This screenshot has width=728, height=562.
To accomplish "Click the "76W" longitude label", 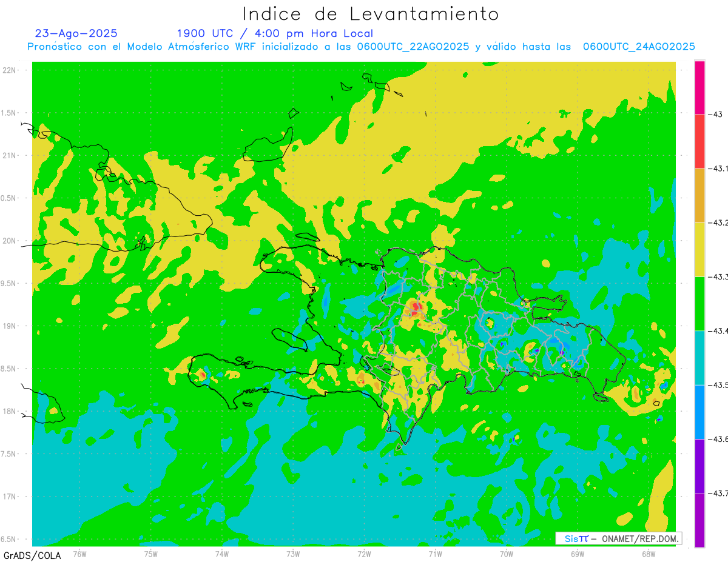I will (79, 554).
